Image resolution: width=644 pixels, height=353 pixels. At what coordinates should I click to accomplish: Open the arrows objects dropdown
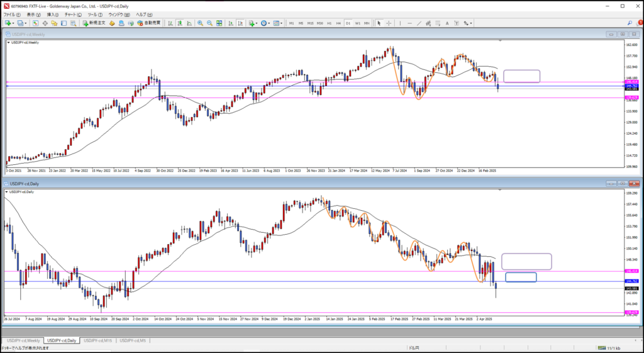pyautogui.click(x=468, y=23)
